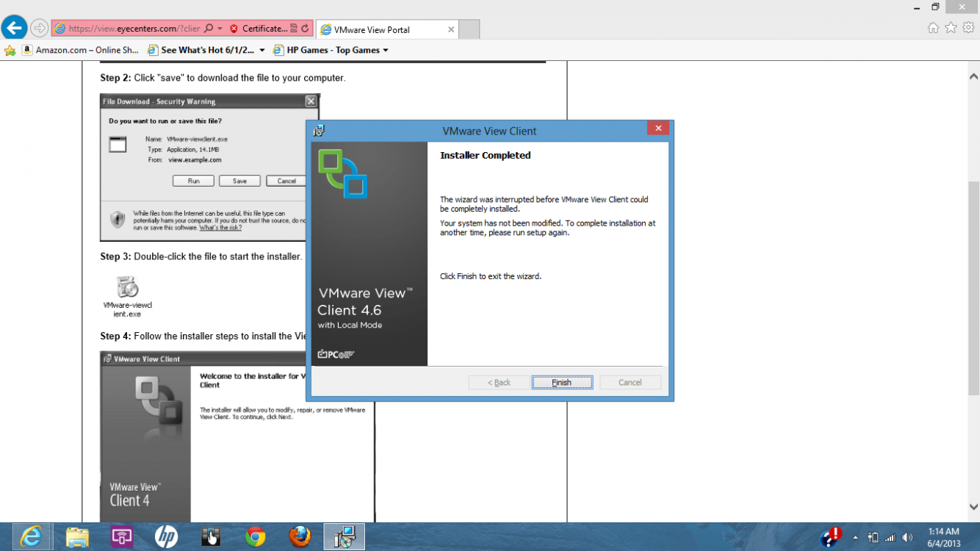Click the battery power tray icon
This screenshot has width=980, height=551.
[873, 538]
